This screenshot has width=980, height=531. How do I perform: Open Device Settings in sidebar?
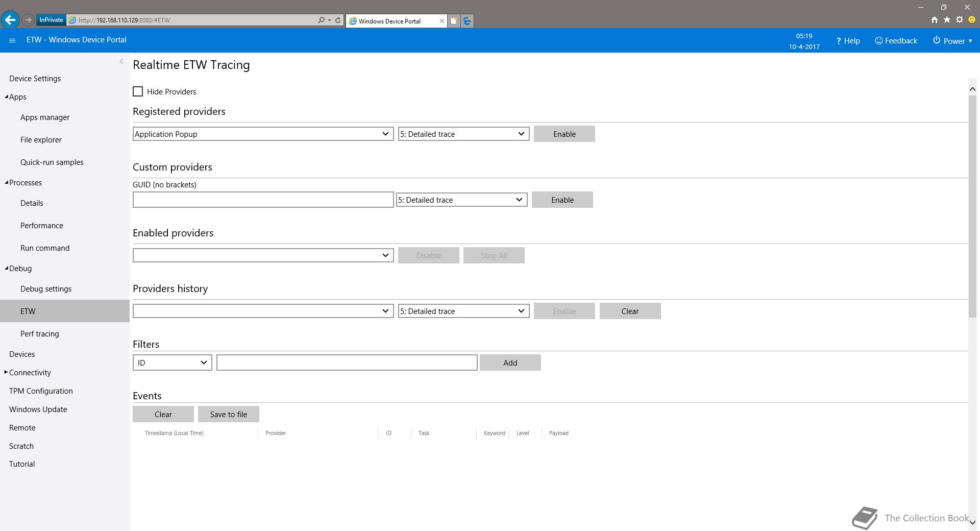click(35, 78)
